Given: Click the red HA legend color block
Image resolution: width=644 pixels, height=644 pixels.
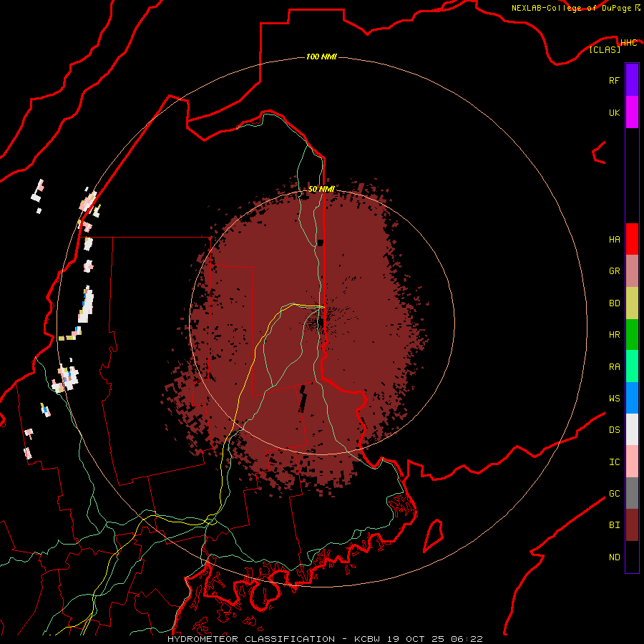Looking at the screenshot, I should (x=632, y=239).
